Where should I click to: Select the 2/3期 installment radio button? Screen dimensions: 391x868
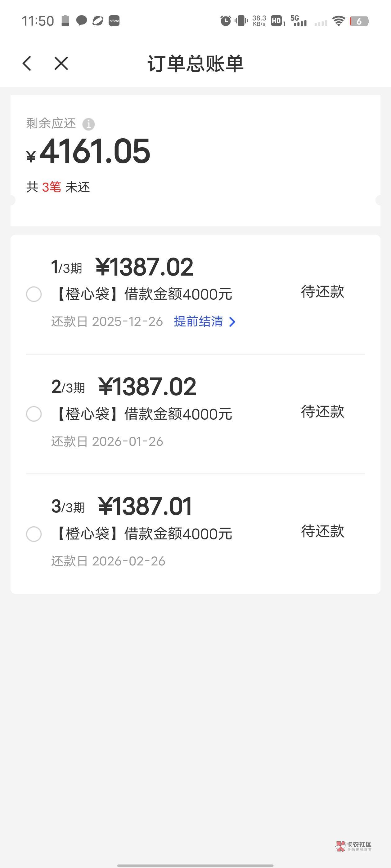(x=34, y=414)
